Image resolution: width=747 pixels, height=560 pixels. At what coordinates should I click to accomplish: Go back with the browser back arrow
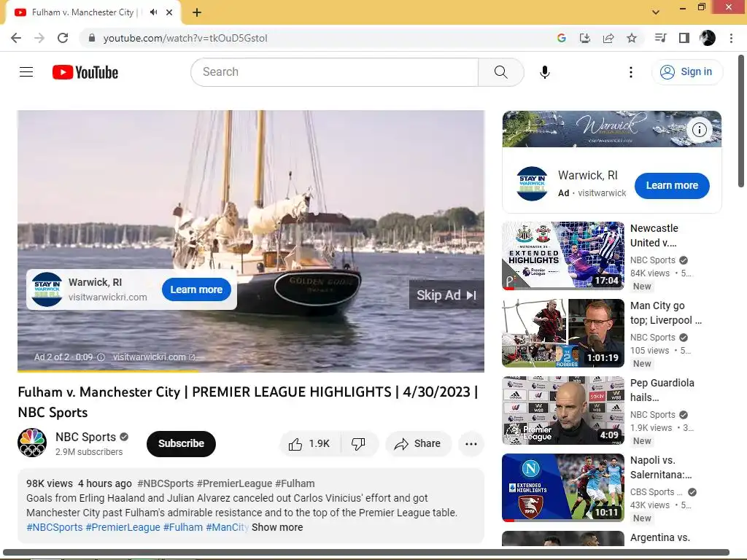(x=16, y=38)
